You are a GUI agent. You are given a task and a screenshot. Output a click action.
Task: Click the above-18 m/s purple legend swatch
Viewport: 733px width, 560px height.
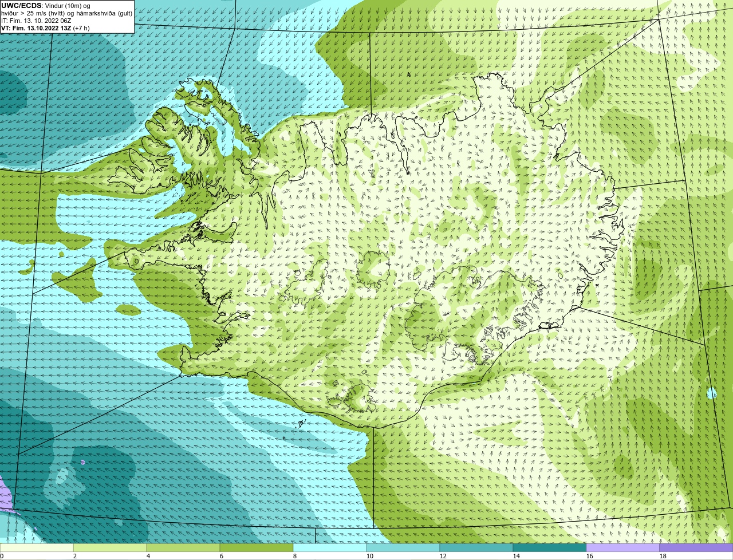coord(696,548)
